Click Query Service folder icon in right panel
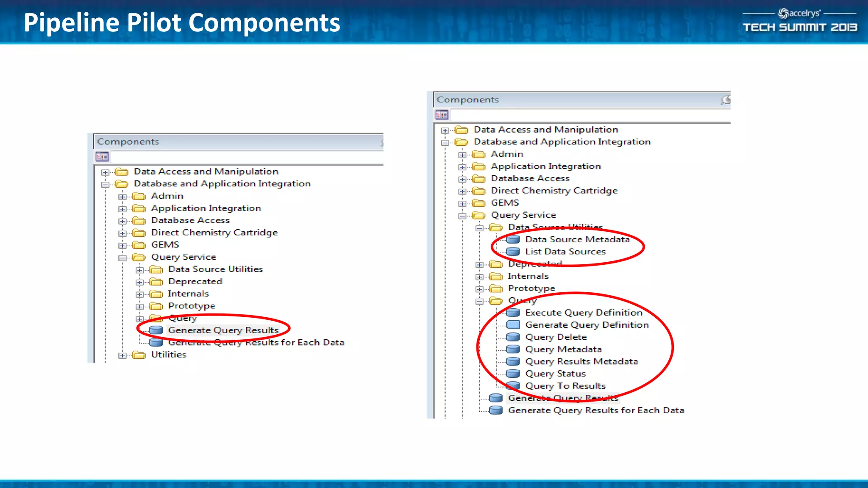Image resolution: width=868 pixels, height=488 pixels. (479, 216)
